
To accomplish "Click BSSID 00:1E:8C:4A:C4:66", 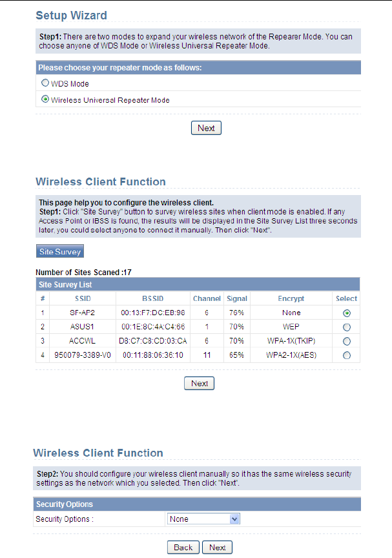I will [153, 327].
